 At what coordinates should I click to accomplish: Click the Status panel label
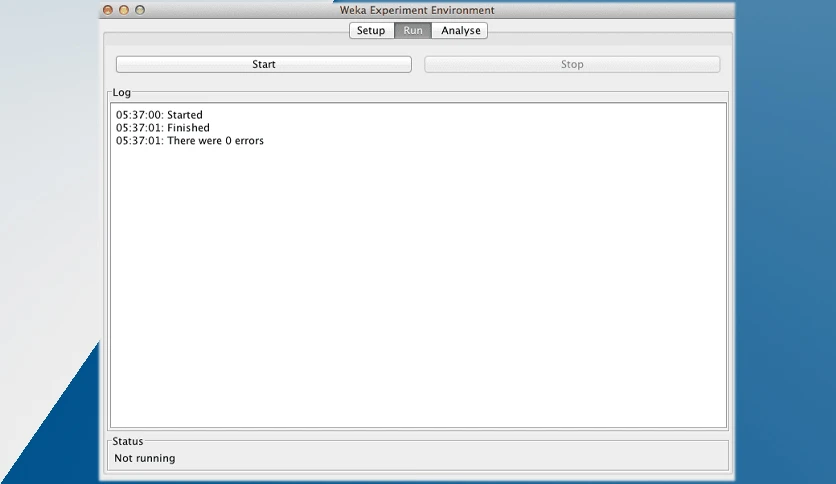tap(127, 441)
